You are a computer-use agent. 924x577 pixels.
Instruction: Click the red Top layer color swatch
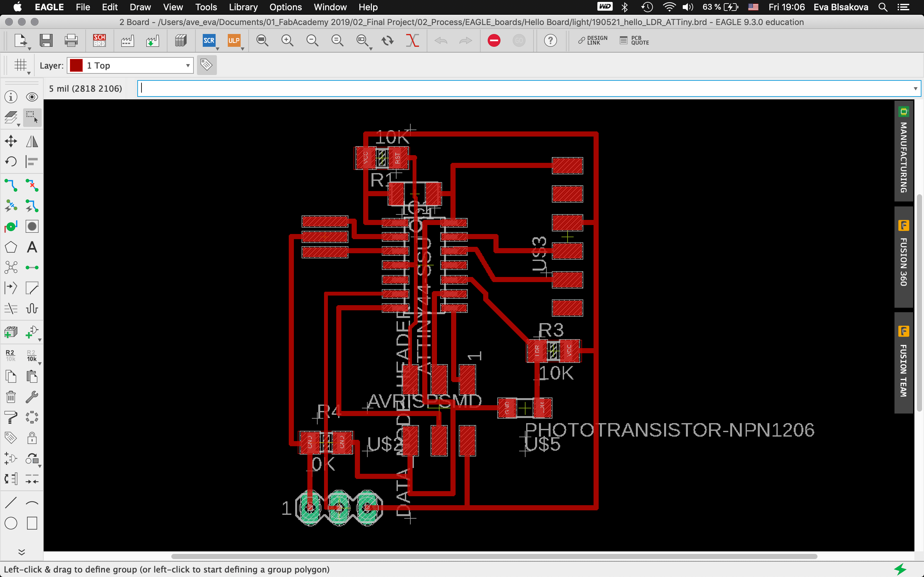(76, 66)
